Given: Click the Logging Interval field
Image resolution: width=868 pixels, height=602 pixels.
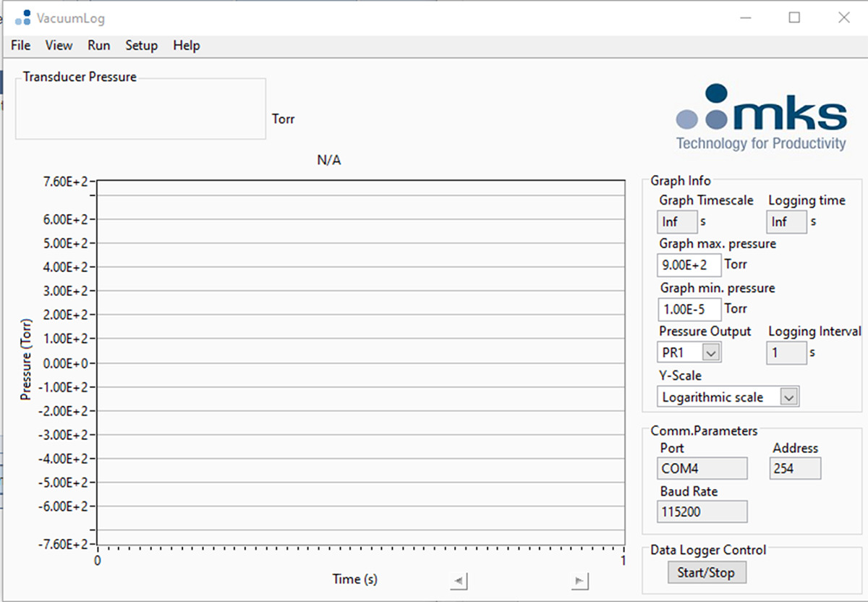Looking at the screenshot, I should point(786,353).
